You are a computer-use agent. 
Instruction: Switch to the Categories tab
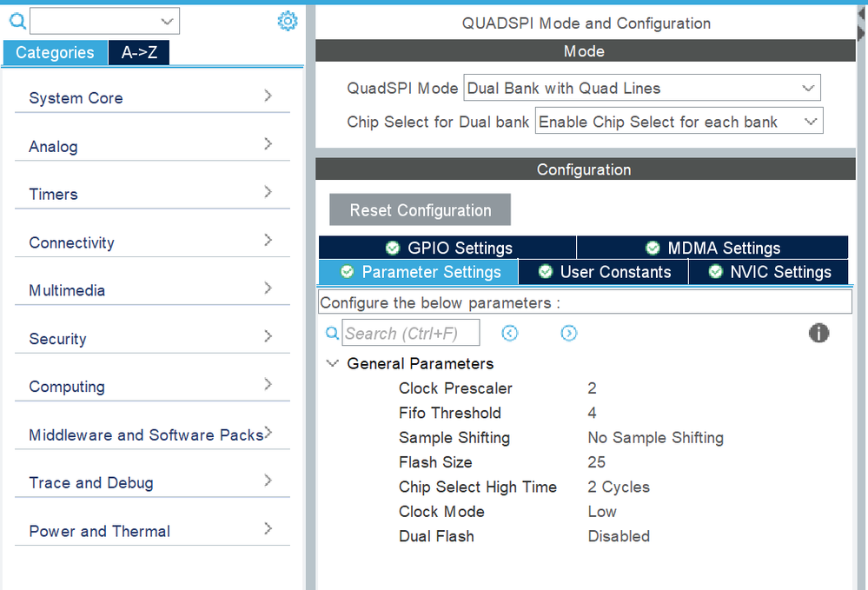coord(56,53)
